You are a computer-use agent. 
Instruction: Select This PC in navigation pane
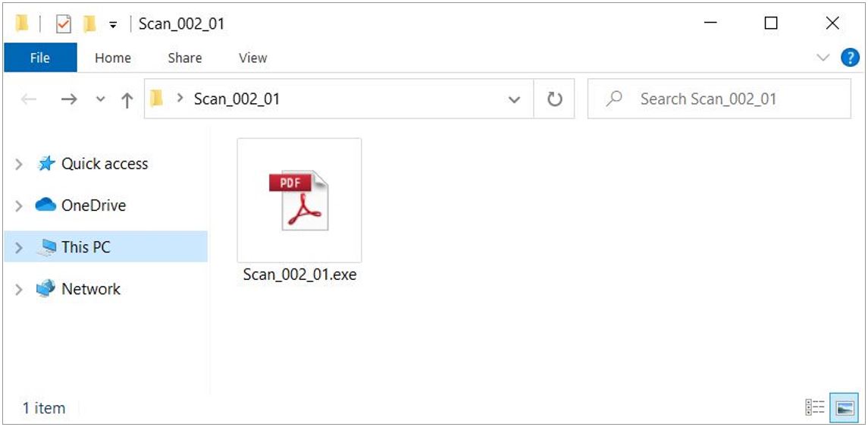[x=86, y=247]
